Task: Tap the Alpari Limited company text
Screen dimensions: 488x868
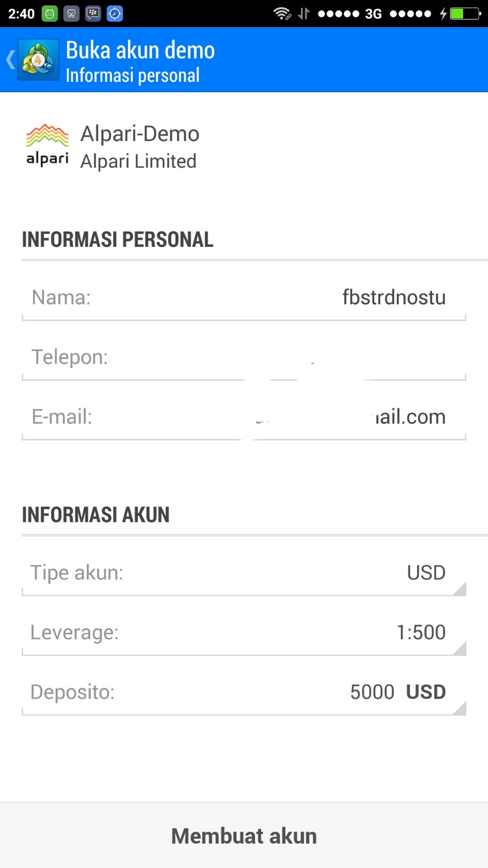Action: [x=138, y=161]
